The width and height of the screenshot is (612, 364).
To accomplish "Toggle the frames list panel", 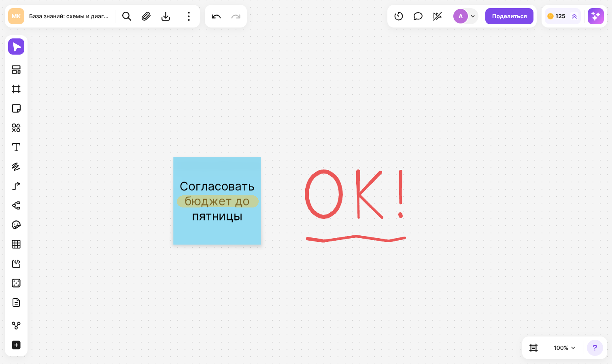I will [533, 348].
